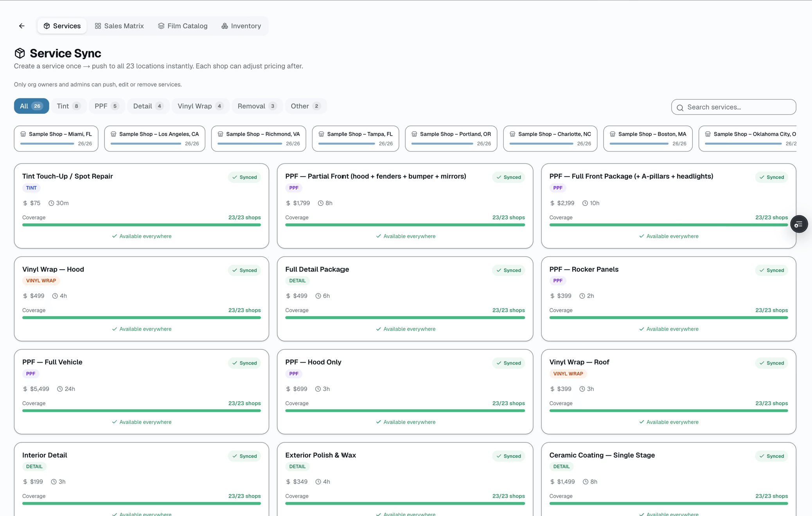Screen dimensions: 812x516
Task: Filter services by Tint
Action: pyautogui.click(x=69, y=106)
